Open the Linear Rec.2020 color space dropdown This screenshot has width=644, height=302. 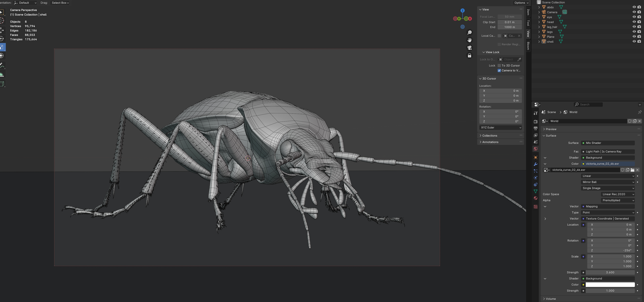(x=618, y=194)
